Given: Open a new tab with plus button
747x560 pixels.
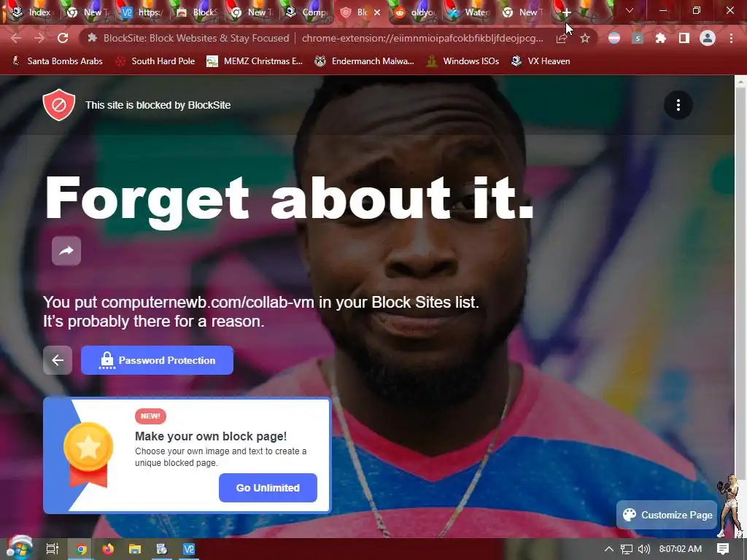Looking at the screenshot, I should [566, 12].
